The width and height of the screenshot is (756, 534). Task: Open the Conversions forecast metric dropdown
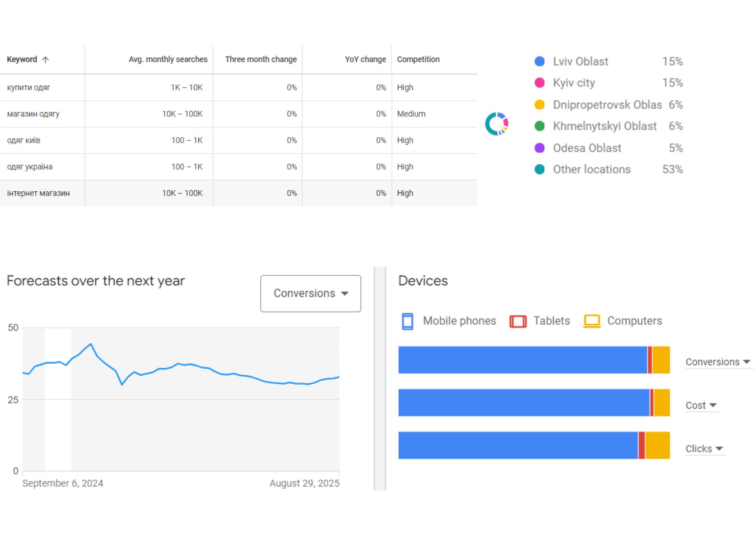[311, 293]
